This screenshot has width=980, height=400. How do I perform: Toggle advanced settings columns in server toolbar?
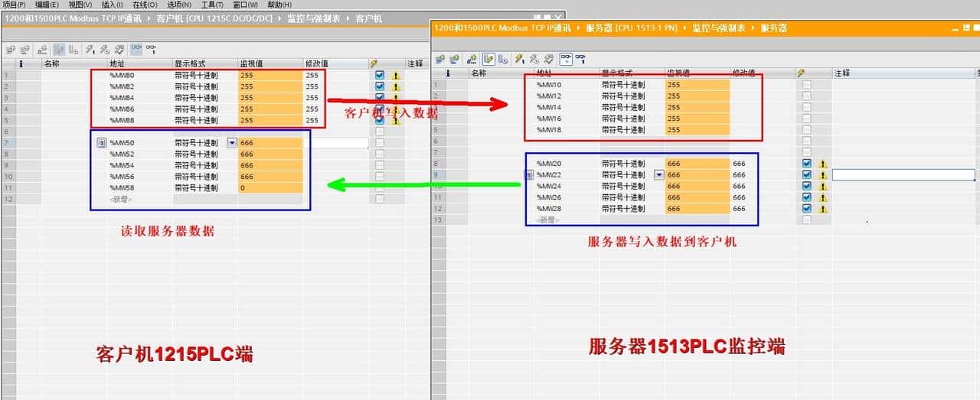point(502,58)
